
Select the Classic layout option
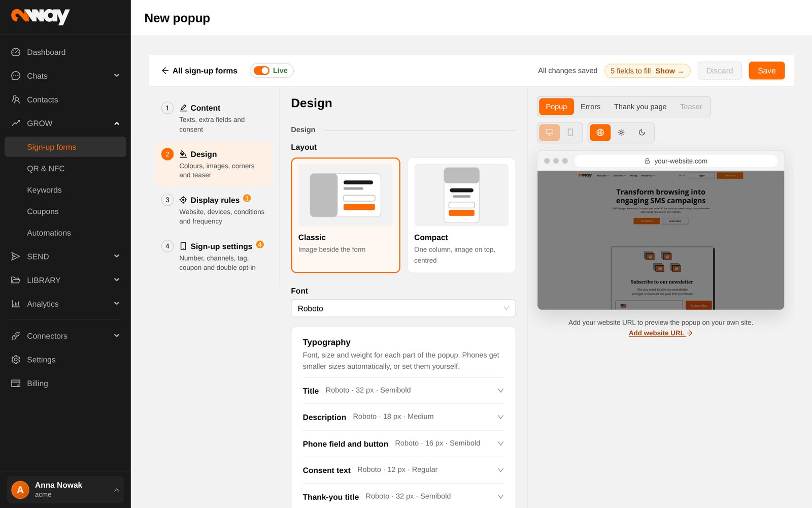coord(346,215)
